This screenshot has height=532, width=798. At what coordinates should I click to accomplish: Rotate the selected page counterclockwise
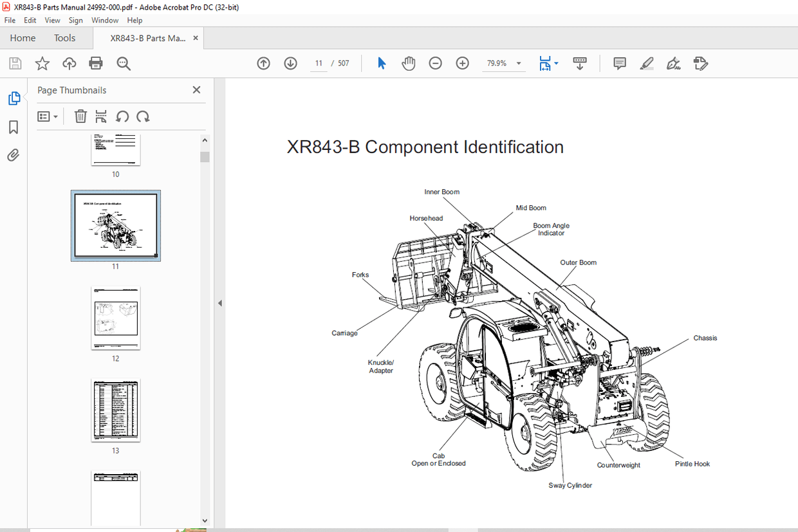click(x=122, y=116)
